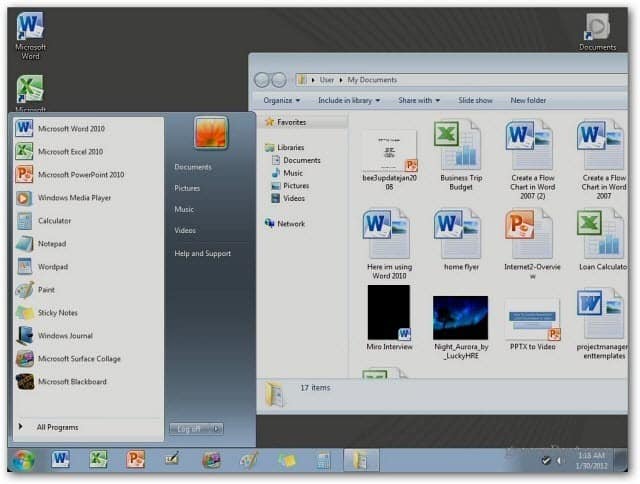This screenshot has height=484, width=640.
Task: Open the Share with dropdown
Action: tap(419, 100)
